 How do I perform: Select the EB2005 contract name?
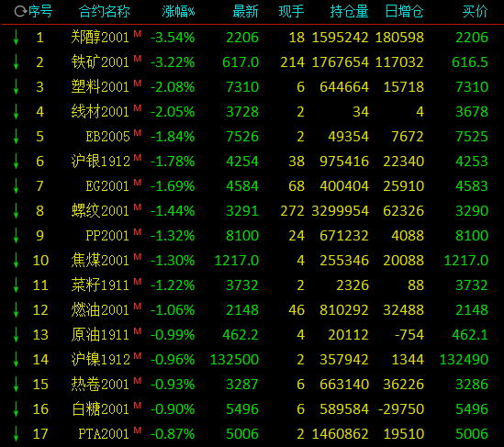tap(107, 137)
